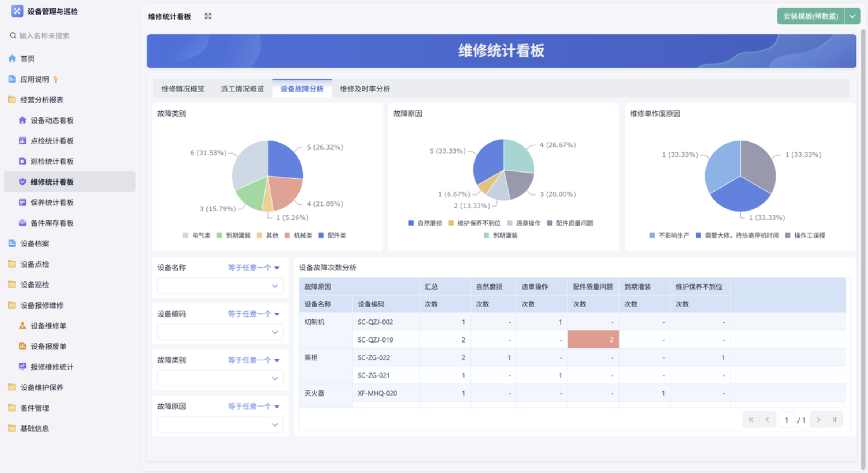
Task: Click the 需要大修，待协商停机时间 legend item
Action: (737, 235)
